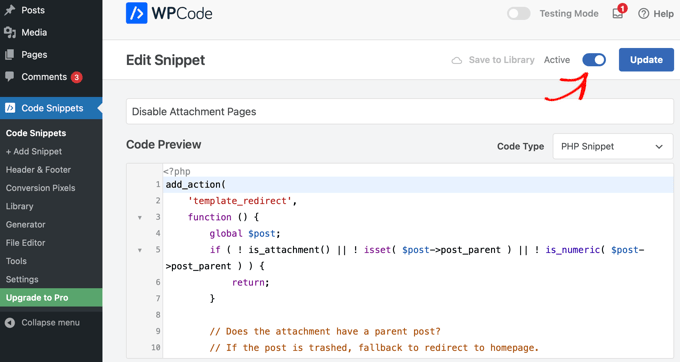Open File Editor submenu item
The image size is (680, 362).
tap(26, 243)
